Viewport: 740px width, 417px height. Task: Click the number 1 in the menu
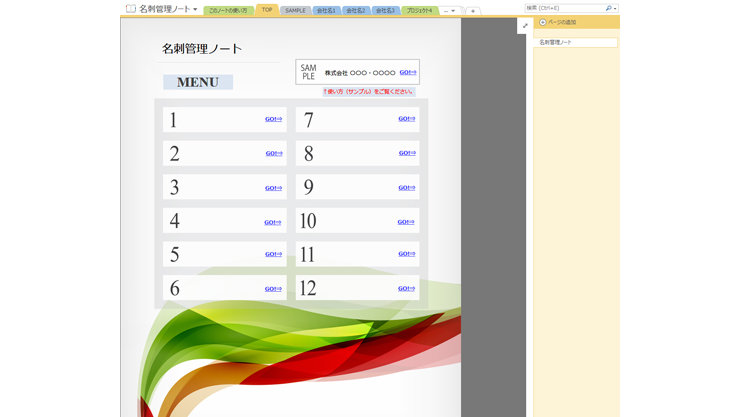[x=173, y=120]
